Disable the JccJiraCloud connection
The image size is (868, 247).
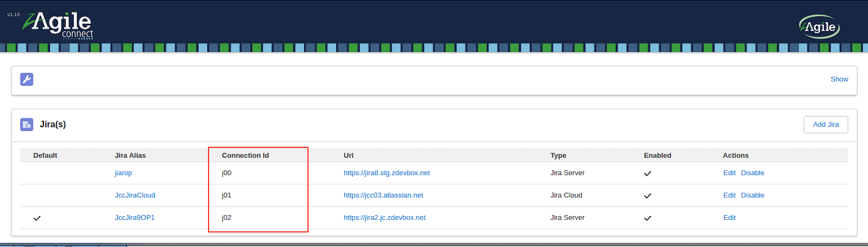click(x=752, y=195)
